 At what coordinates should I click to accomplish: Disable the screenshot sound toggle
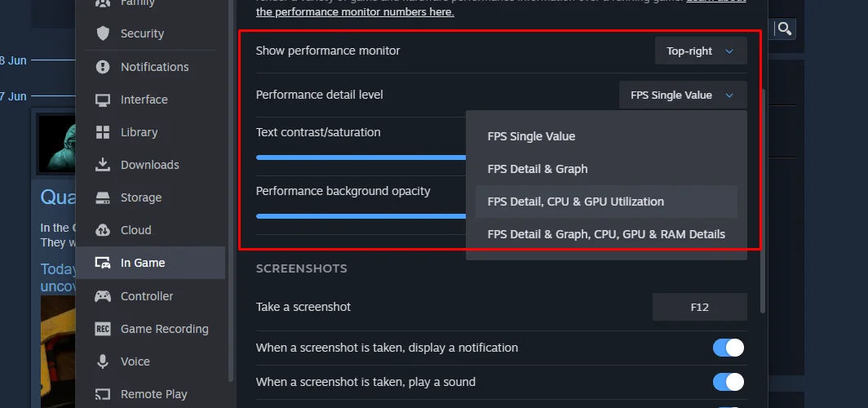tap(728, 382)
